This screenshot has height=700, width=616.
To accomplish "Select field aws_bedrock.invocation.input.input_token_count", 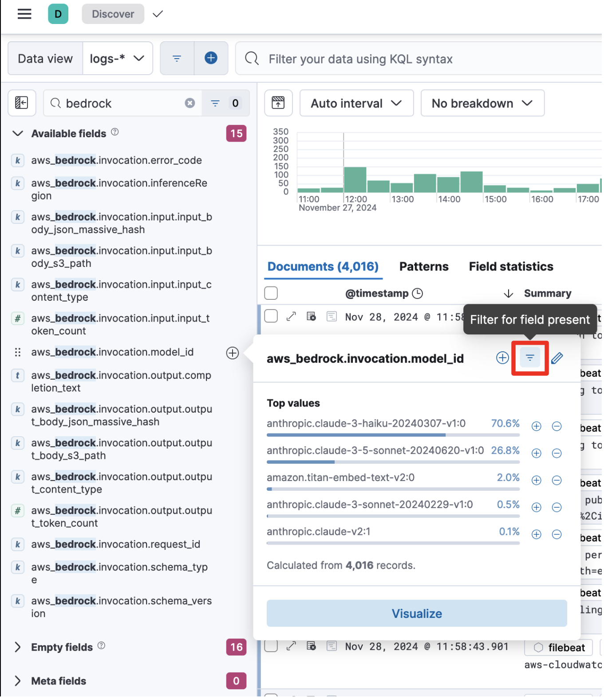I will (120, 325).
